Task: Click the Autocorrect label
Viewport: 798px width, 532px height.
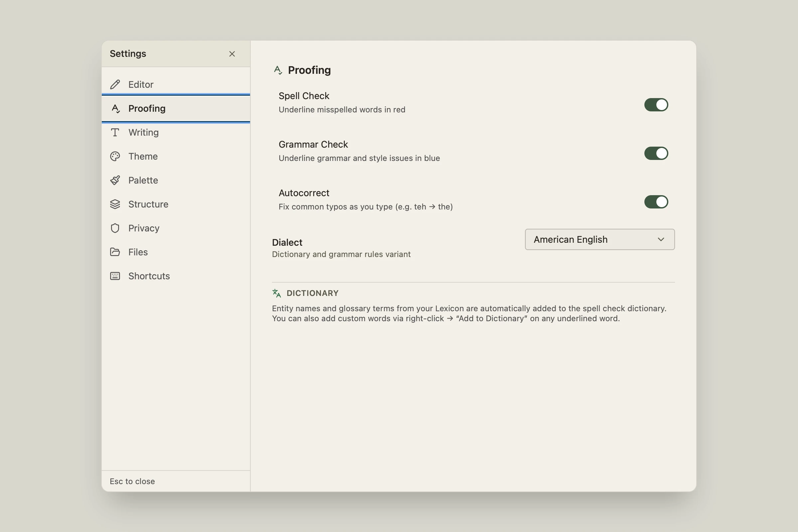Action: coord(304,193)
